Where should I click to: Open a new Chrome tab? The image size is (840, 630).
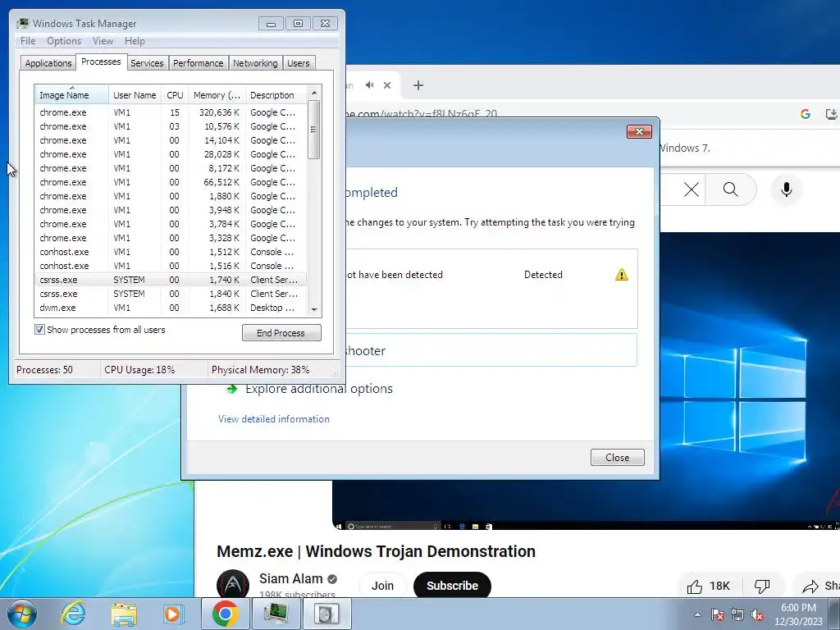[418, 85]
